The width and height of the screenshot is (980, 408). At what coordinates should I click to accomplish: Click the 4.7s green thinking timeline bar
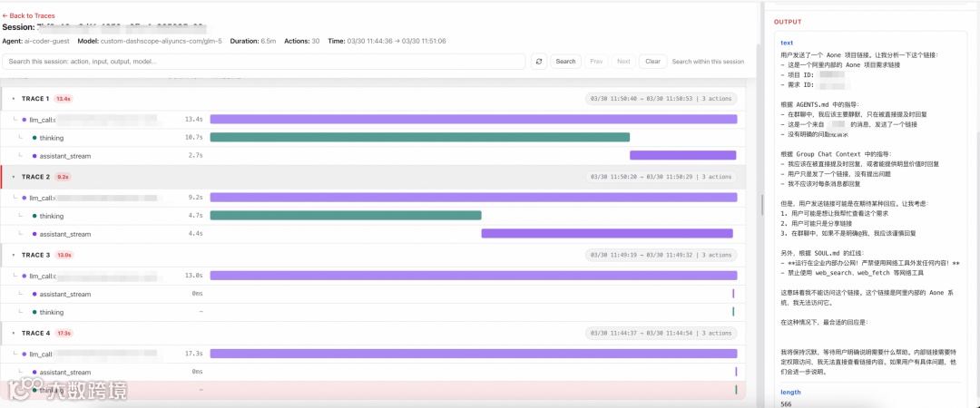point(346,216)
